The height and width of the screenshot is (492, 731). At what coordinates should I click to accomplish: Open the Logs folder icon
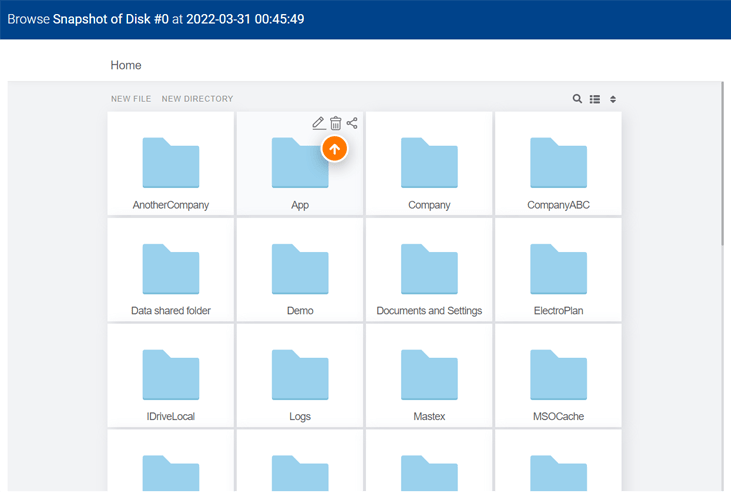coord(300,375)
